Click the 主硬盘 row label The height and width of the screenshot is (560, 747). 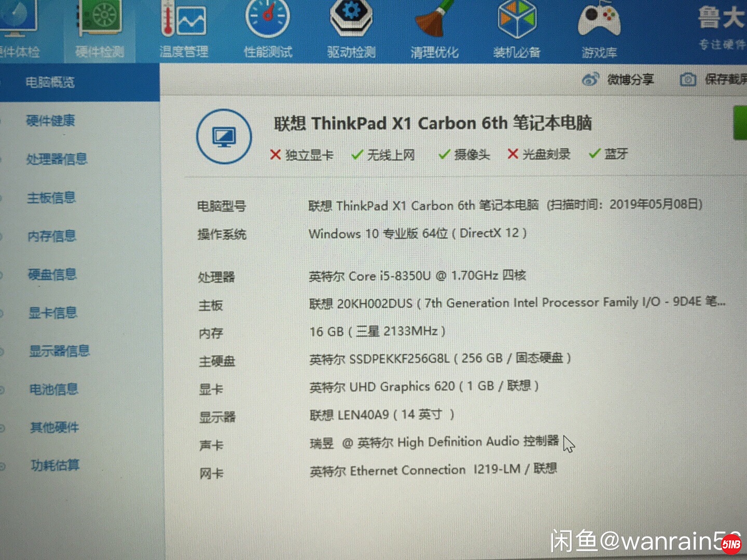(217, 361)
